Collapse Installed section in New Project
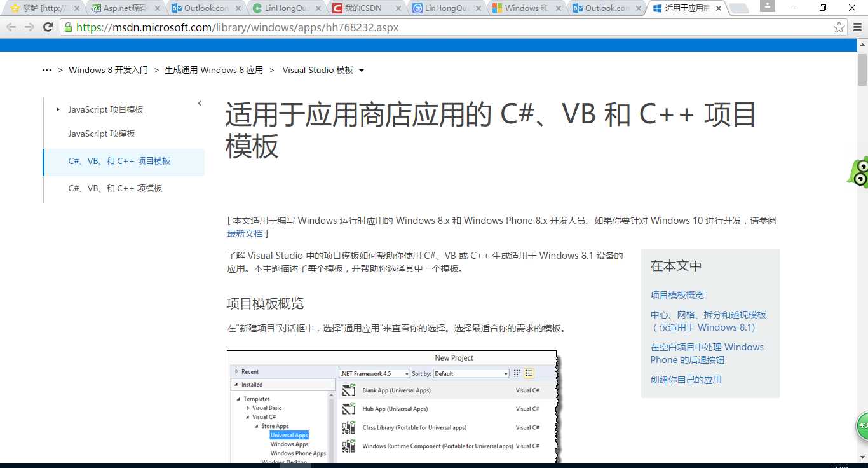The image size is (868, 468). 236,385
